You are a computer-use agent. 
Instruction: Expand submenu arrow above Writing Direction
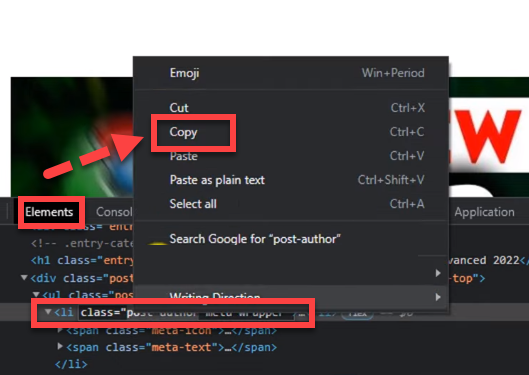point(438,273)
